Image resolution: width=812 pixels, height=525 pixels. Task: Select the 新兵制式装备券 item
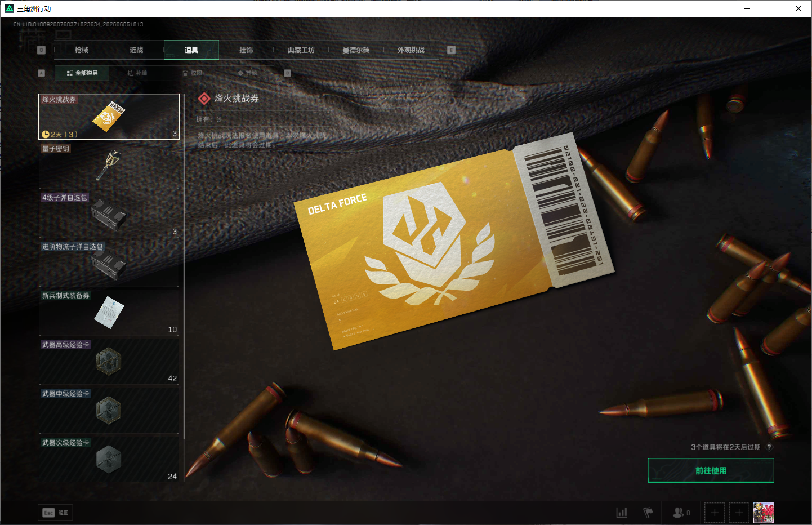pyautogui.click(x=109, y=313)
